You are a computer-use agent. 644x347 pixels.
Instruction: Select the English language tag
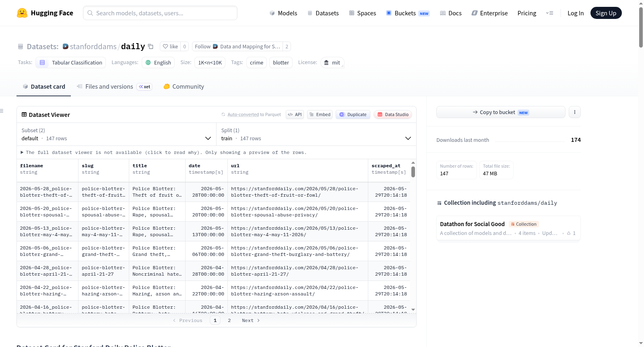click(x=158, y=62)
